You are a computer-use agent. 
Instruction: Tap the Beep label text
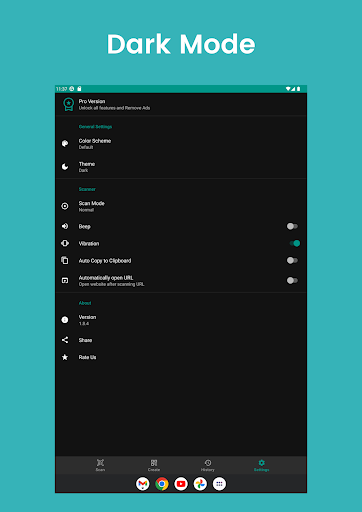point(85,227)
